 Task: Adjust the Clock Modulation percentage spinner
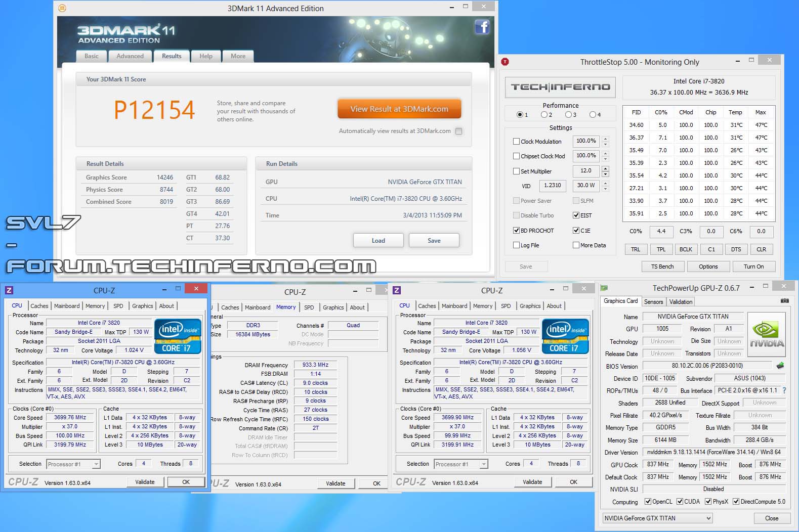point(605,142)
